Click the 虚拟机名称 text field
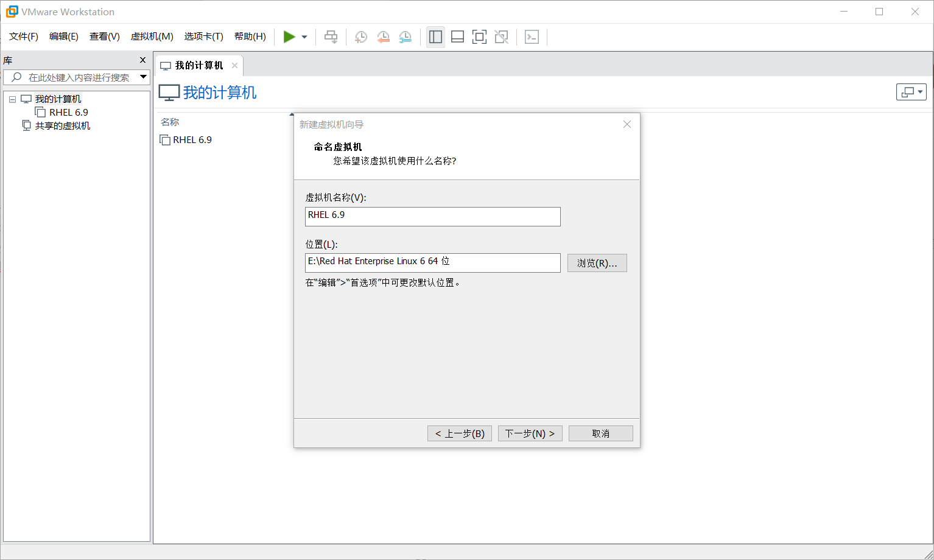Screen dimensions: 934x560 pyautogui.click(x=433, y=217)
